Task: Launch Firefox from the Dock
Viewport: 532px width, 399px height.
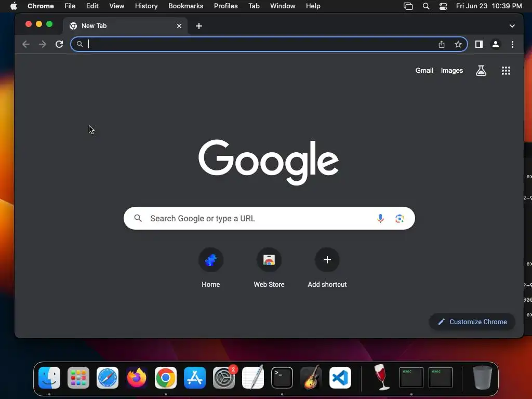Action: point(137,378)
